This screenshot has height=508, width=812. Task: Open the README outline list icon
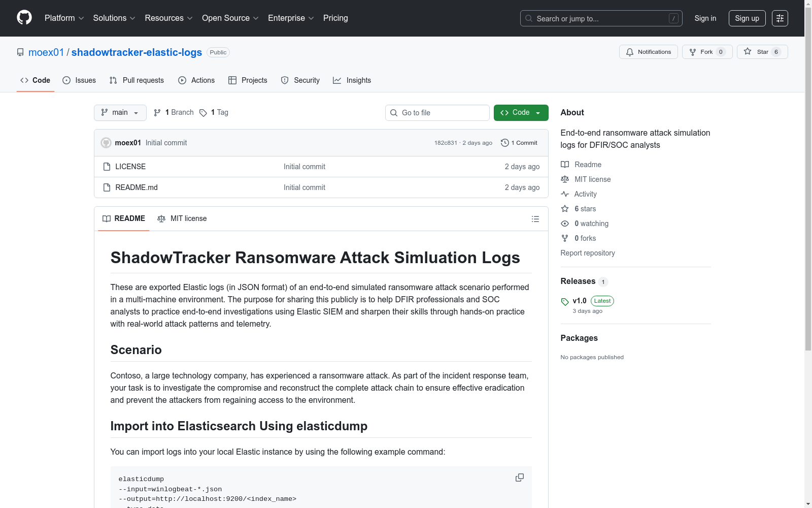point(535,219)
